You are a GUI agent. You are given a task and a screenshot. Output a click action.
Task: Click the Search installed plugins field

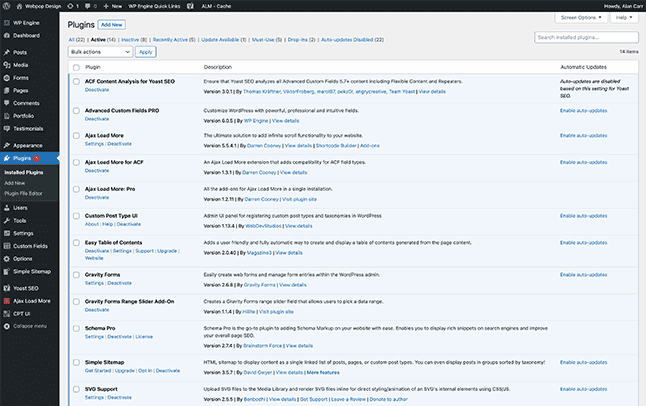point(586,37)
